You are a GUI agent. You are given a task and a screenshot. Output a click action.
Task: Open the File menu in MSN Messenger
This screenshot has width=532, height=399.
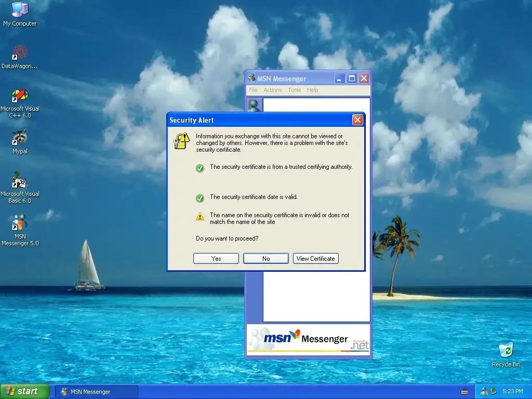253,90
